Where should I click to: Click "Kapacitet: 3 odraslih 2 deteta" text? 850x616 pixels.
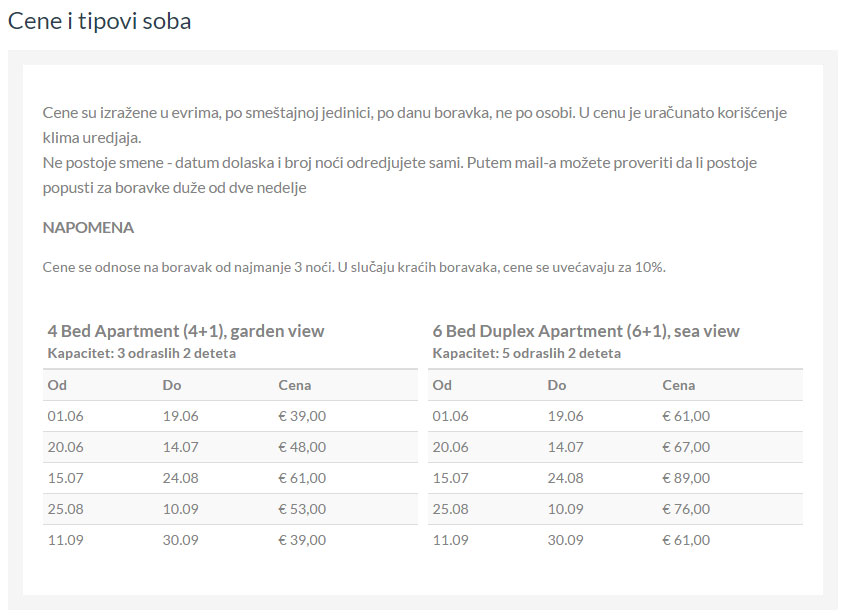(141, 353)
